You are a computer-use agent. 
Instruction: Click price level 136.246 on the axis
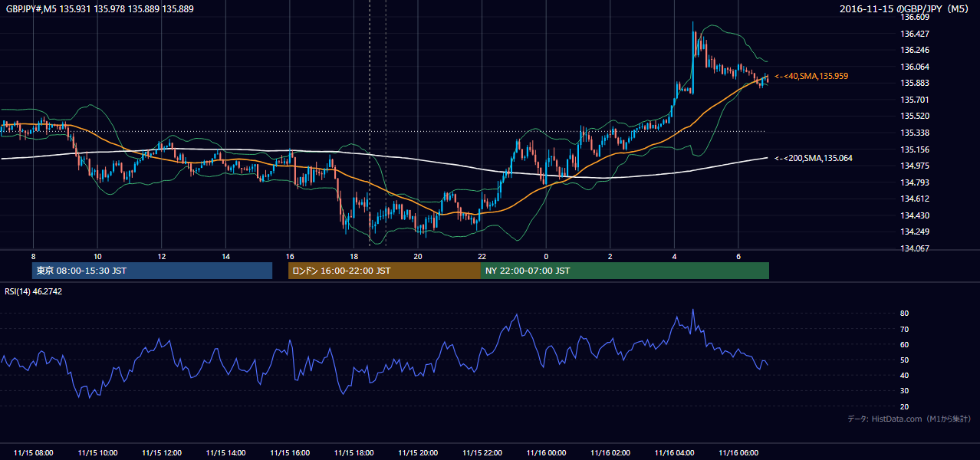916,50
